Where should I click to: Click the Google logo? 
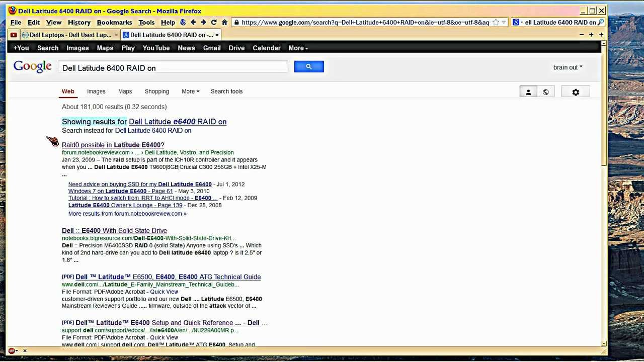click(33, 67)
